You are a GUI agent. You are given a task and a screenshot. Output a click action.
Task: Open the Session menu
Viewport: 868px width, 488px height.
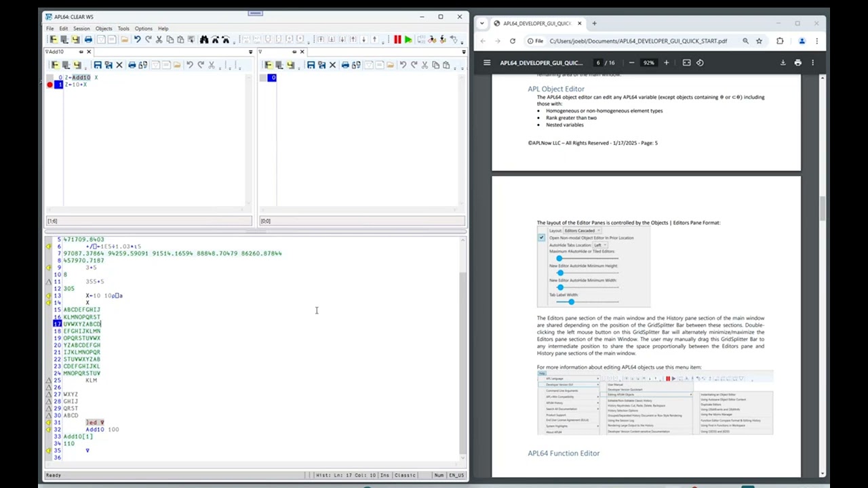(81, 28)
